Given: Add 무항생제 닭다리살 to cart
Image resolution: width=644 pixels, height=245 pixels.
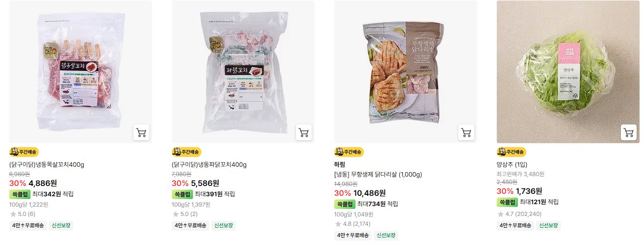Looking at the screenshot, I should pos(466,132).
